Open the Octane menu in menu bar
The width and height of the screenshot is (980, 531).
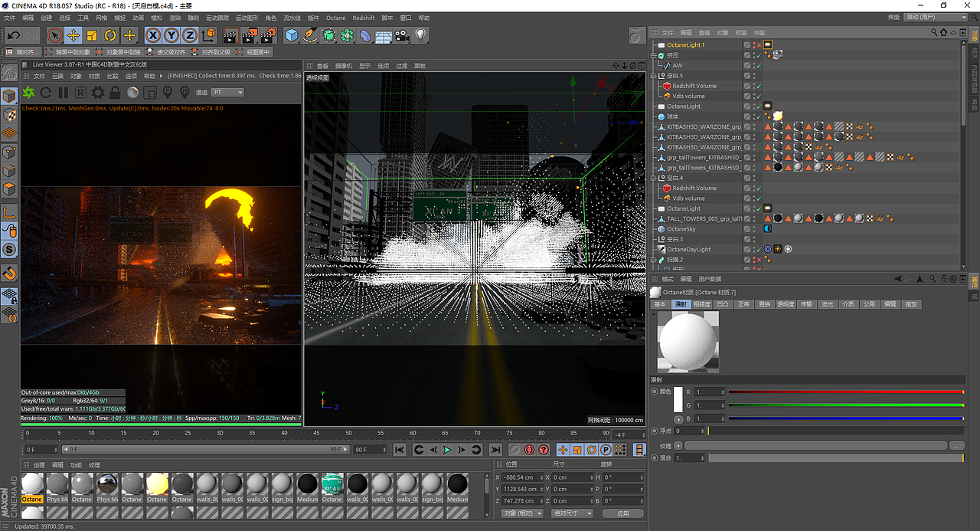335,18
